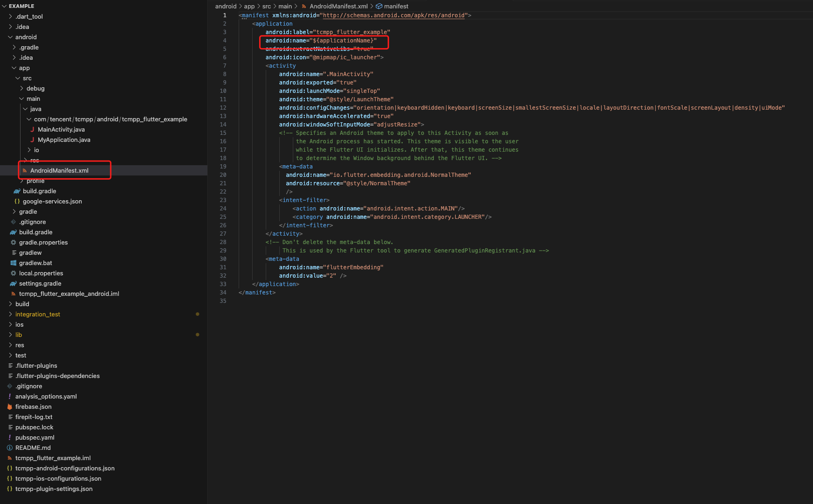Click the gradle icon beside settings.gradle

[14, 283]
